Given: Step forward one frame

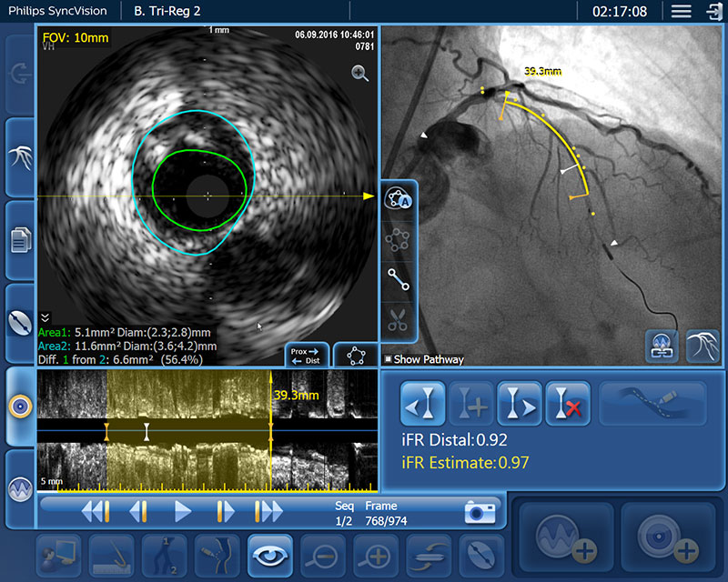Looking at the screenshot, I should 225,511.
